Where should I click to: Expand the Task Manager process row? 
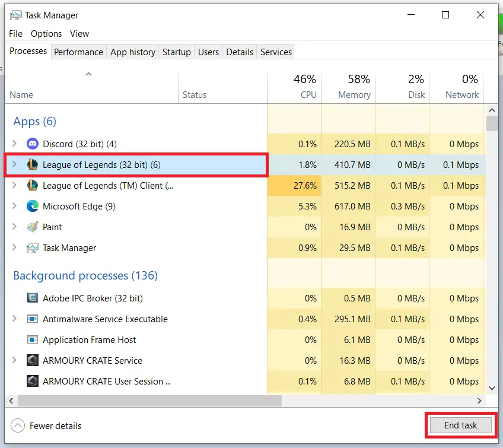(14, 247)
